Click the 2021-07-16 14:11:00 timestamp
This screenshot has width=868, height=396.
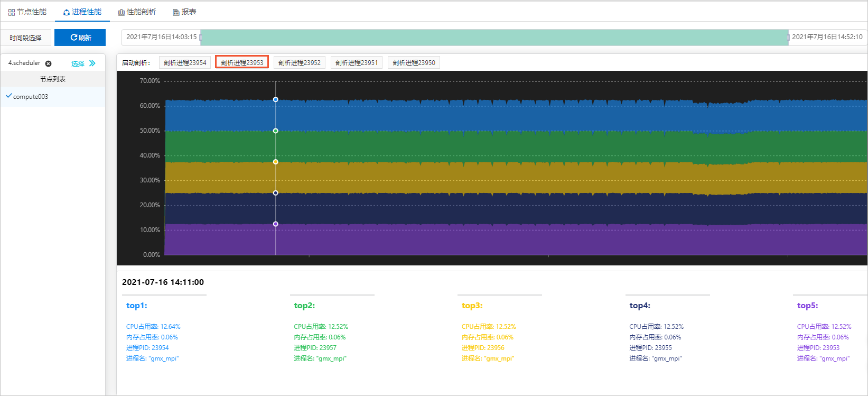pos(163,282)
